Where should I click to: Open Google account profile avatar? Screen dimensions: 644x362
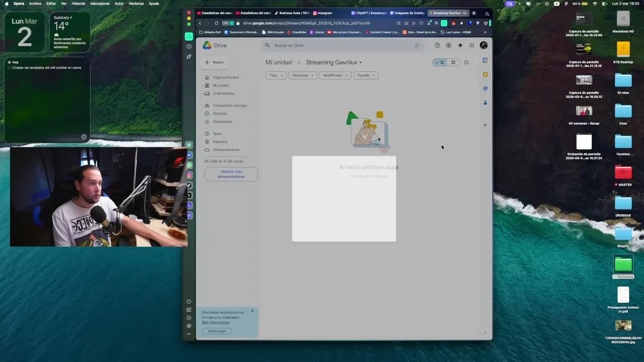click(484, 45)
